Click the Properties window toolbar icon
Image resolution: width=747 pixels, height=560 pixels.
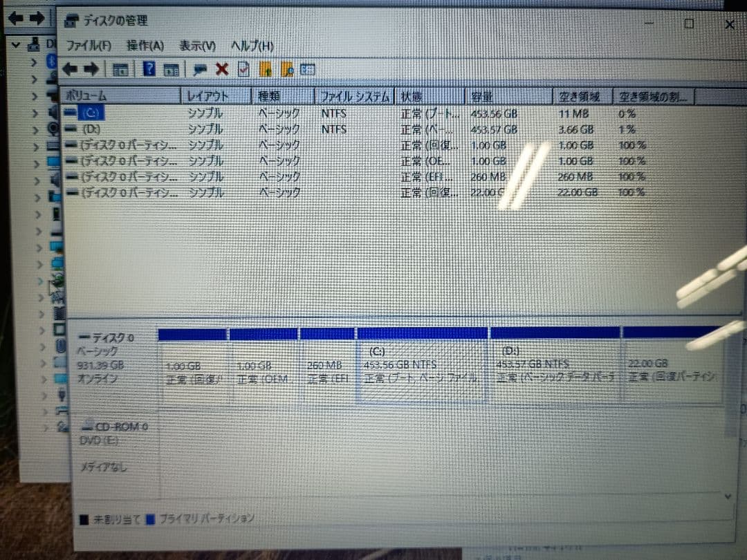tap(202, 68)
